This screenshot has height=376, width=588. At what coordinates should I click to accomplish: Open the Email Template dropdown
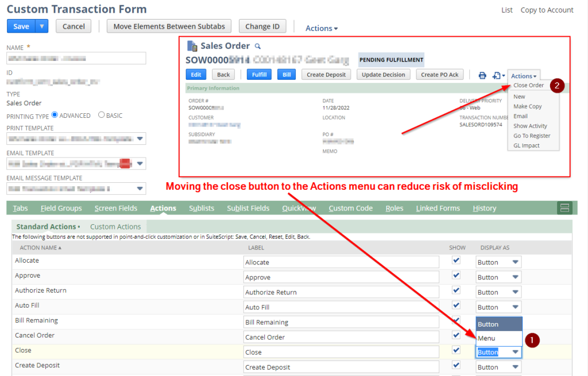[140, 164]
